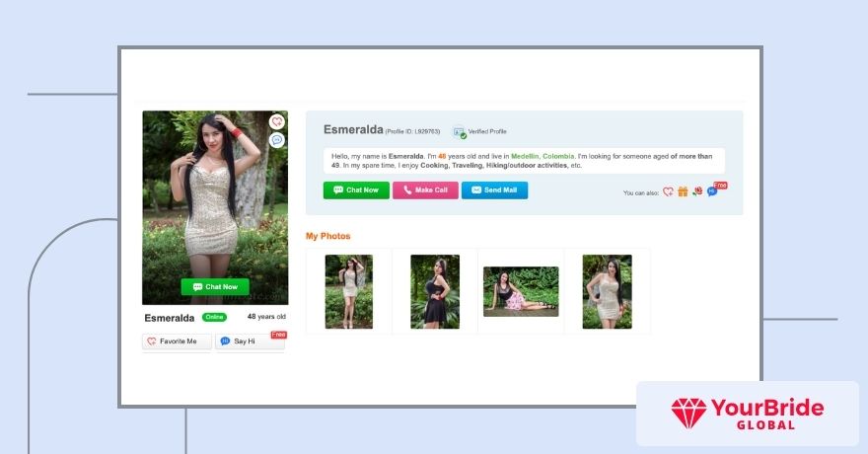Send flowers using the rose icon

(x=697, y=191)
